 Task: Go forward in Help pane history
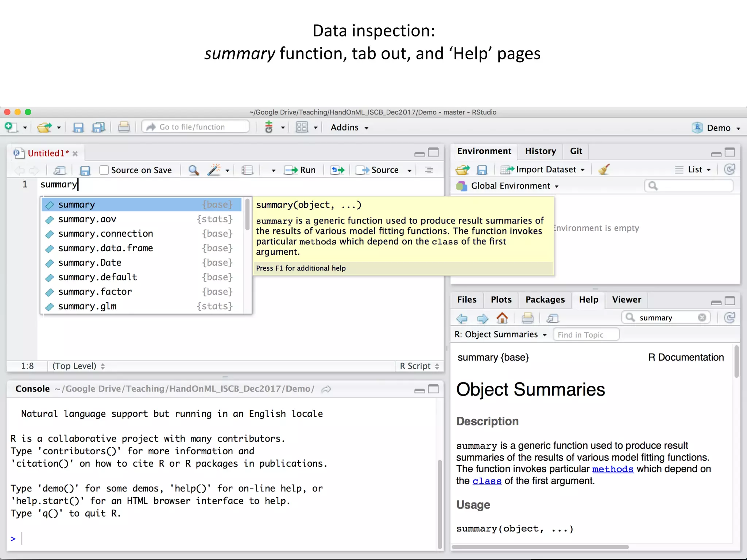[x=483, y=318]
